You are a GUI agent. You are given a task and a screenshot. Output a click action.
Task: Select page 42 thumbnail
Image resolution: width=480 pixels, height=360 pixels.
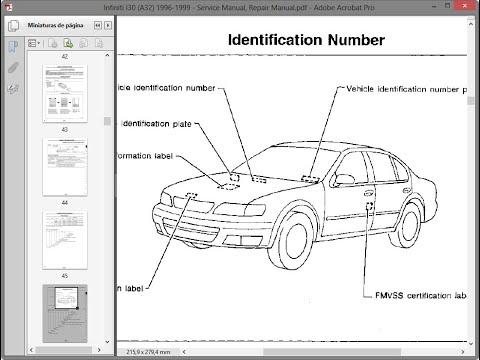[x=65, y=94]
